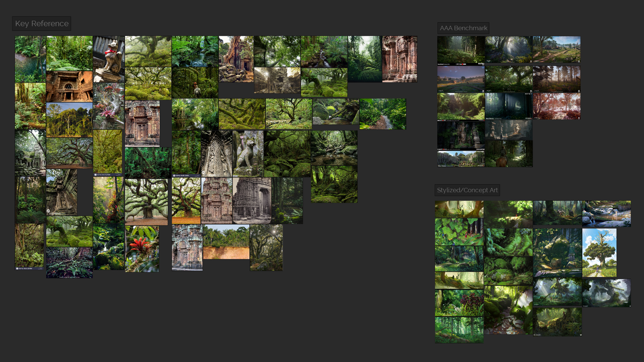Click the AAA Benchmark label
The height and width of the screenshot is (362, 644).
(x=463, y=28)
